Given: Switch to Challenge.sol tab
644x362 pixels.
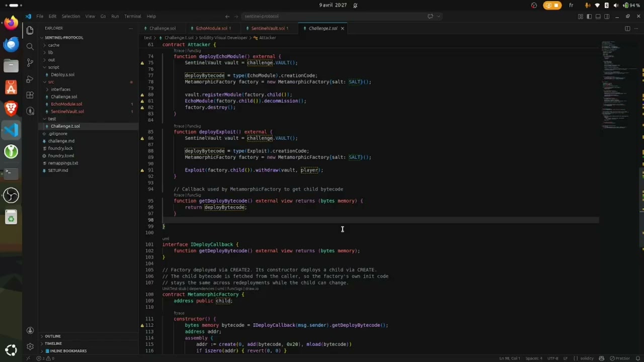Looking at the screenshot, I should pos(163,28).
